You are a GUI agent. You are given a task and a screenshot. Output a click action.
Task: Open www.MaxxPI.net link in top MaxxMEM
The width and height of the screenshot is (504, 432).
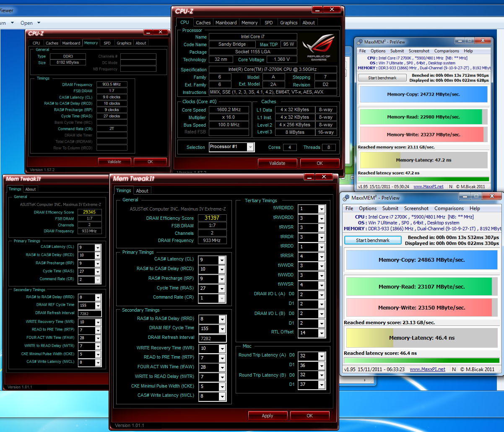coord(429,186)
